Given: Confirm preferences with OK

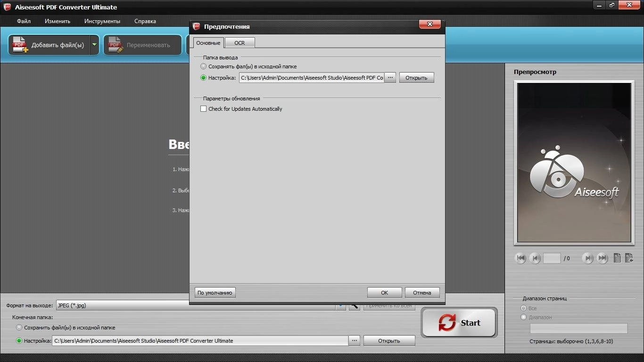Looking at the screenshot, I should click(x=384, y=293).
